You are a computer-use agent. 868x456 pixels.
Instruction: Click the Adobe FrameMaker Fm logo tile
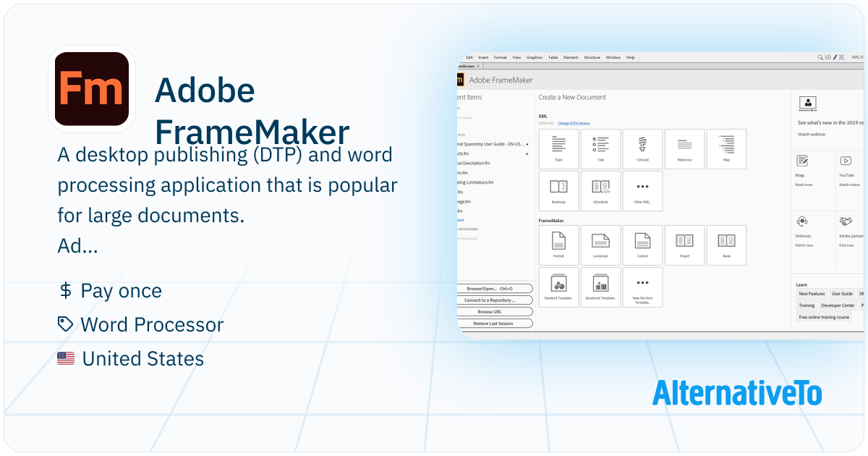pyautogui.click(x=92, y=88)
